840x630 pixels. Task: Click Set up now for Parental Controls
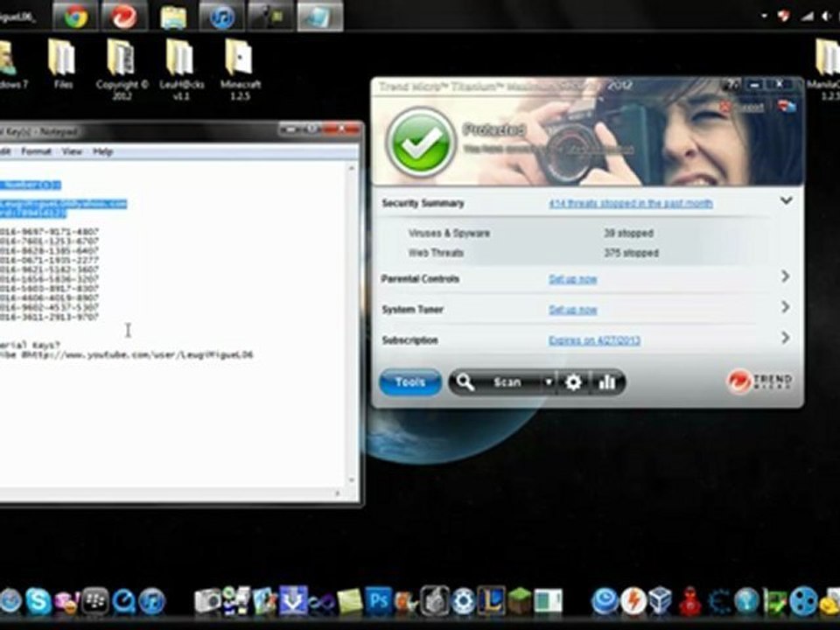coord(572,279)
